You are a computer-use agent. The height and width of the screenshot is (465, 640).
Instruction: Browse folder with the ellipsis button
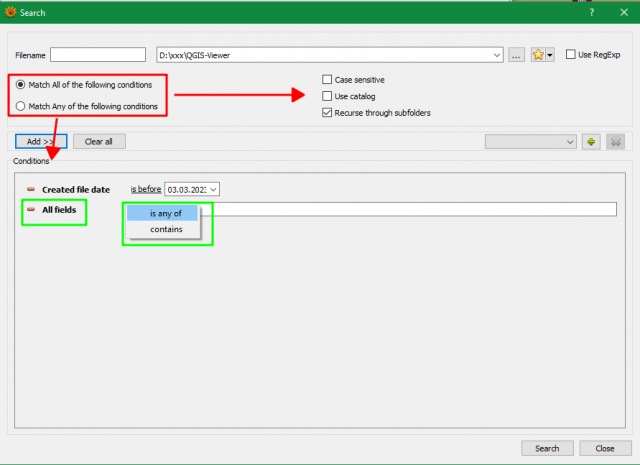[516, 55]
